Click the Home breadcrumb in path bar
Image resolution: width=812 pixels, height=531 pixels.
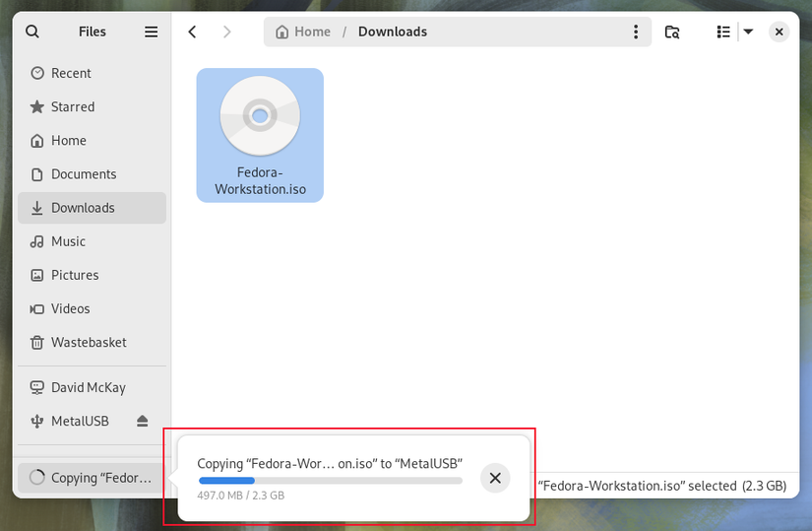point(303,32)
